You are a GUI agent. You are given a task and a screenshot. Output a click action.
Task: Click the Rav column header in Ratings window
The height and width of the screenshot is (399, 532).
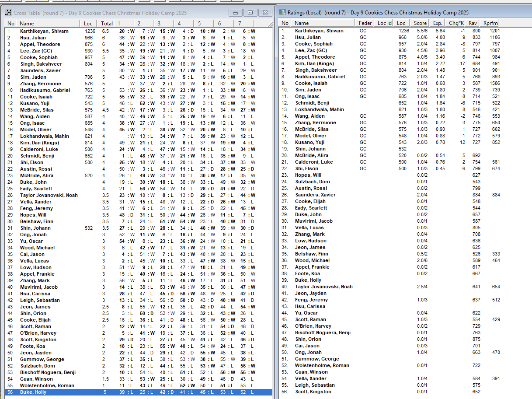(473, 23)
